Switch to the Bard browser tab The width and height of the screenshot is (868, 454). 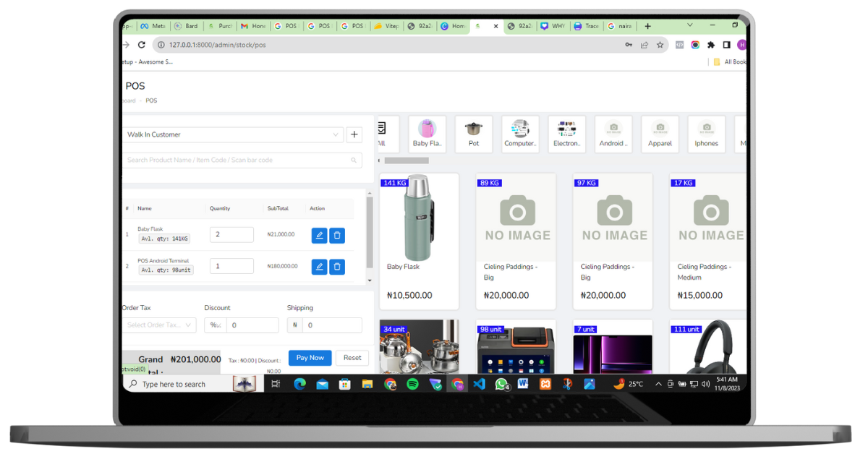click(186, 25)
